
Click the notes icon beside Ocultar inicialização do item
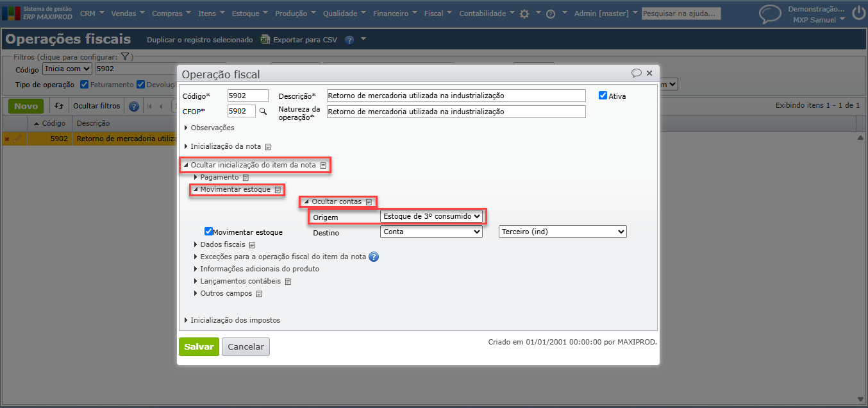(324, 166)
